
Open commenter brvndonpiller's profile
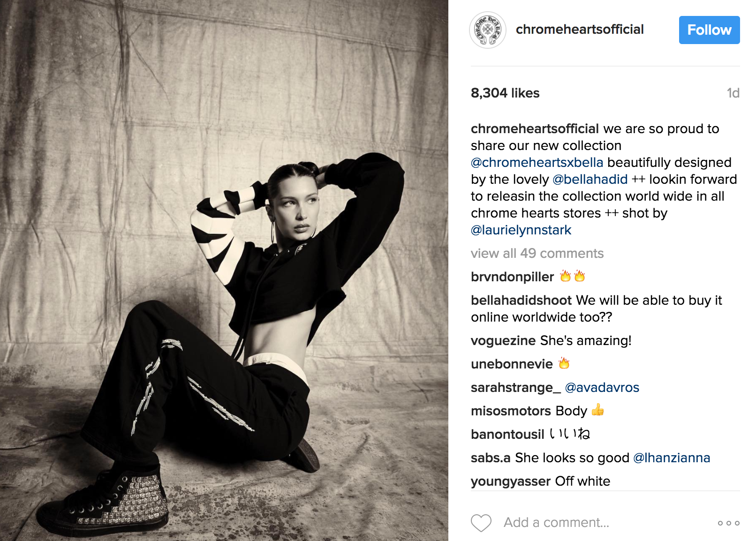512,277
